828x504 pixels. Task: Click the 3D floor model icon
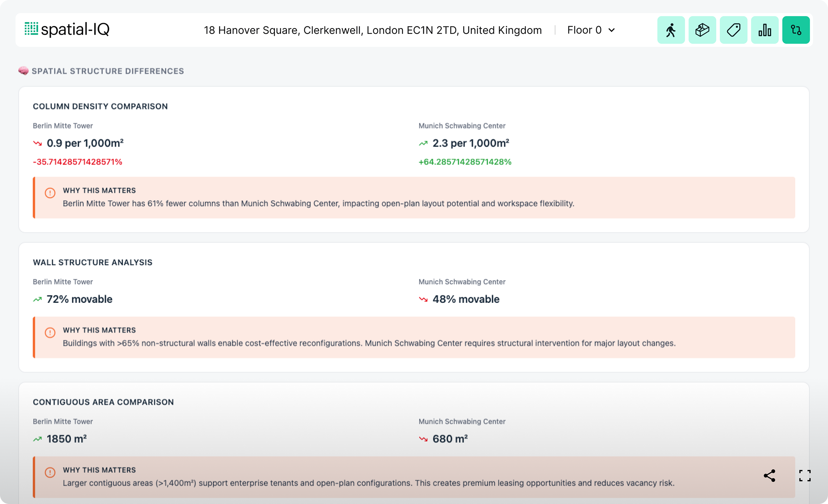point(702,30)
